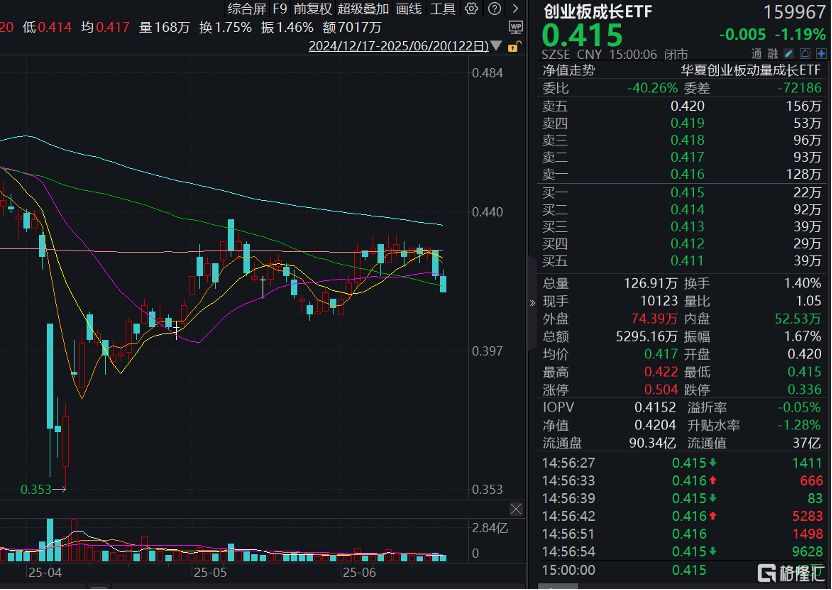The width and height of the screenshot is (832, 590).
Task: Expand more toolbar options via right chevron
Action: point(515,8)
